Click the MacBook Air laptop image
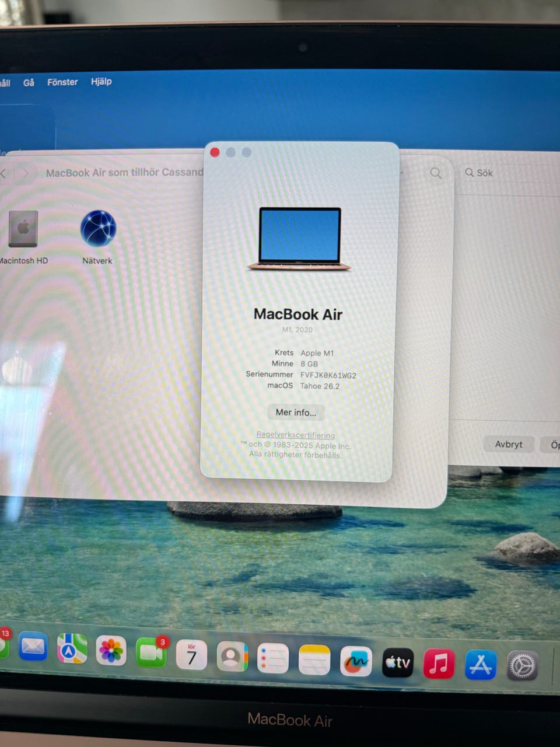The height and width of the screenshot is (747, 560). (299, 239)
